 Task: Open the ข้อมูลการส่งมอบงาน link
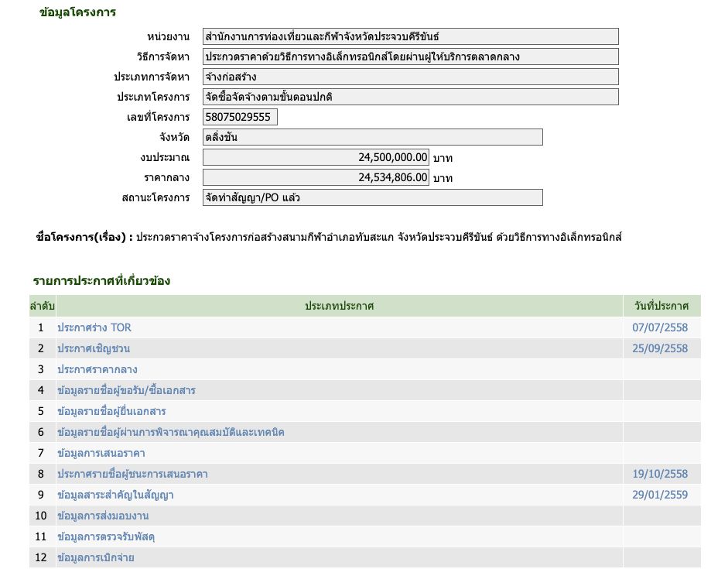pos(103,516)
